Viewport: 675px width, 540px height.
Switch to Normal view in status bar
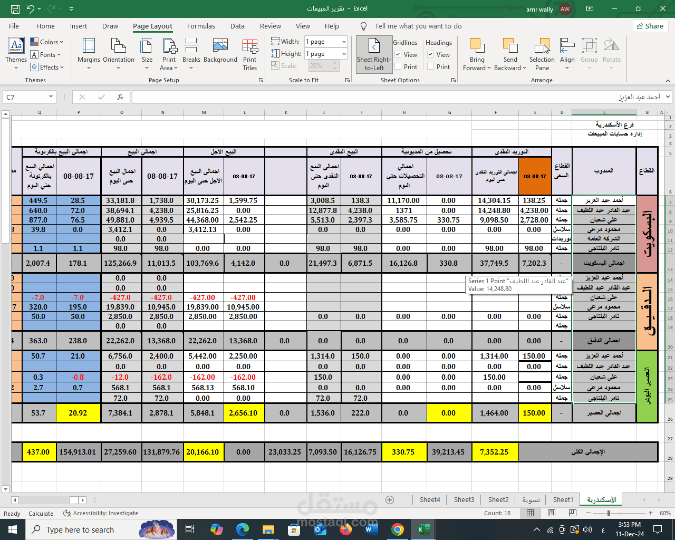[x=531, y=513]
